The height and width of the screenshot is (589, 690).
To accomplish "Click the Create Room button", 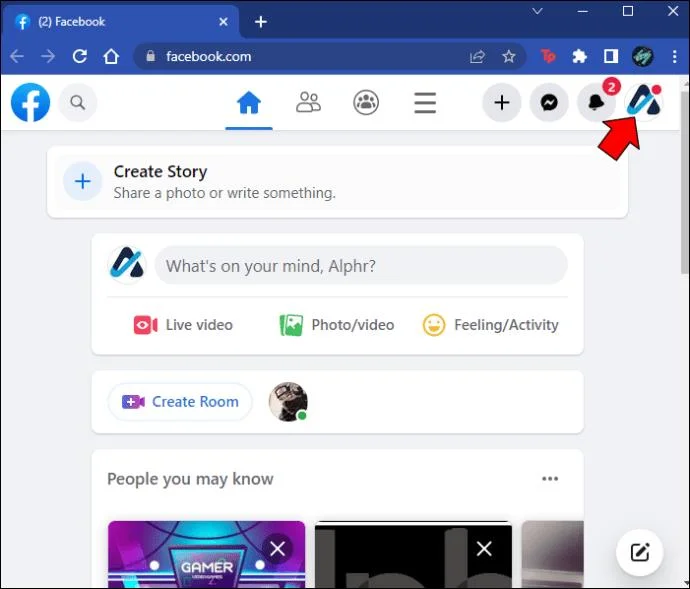I will point(180,401).
